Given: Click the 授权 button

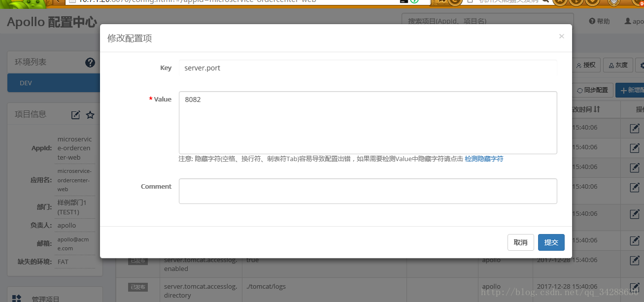Looking at the screenshot, I should 586,65.
